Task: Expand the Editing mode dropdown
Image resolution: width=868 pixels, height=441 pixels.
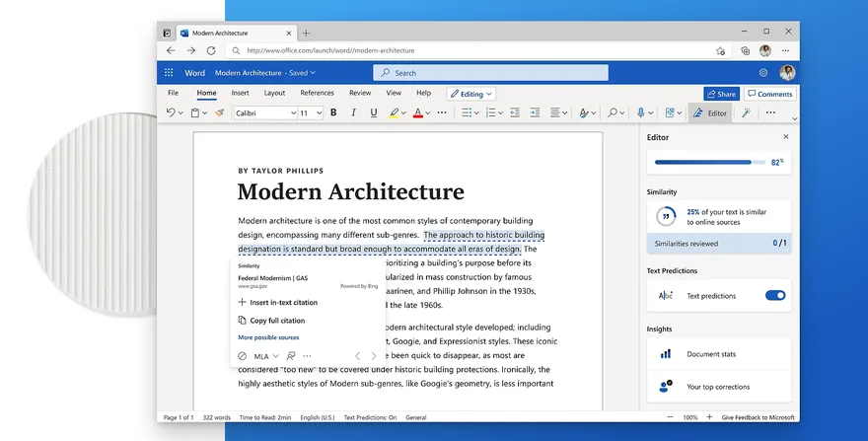Action: pyautogui.click(x=471, y=94)
